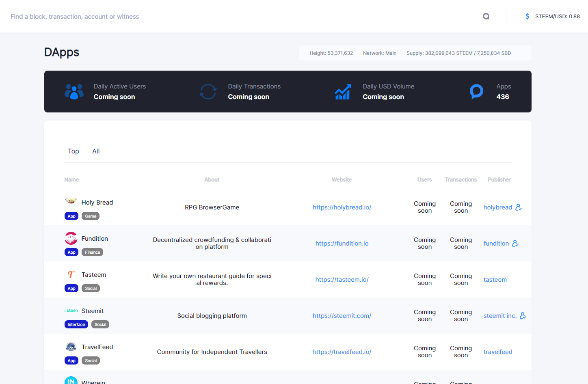
Task: Click the Tasteem orange T logo
Action: tap(71, 275)
